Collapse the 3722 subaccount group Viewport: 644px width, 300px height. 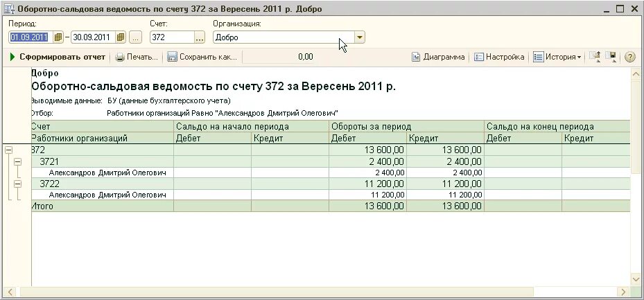[x=17, y=184]
